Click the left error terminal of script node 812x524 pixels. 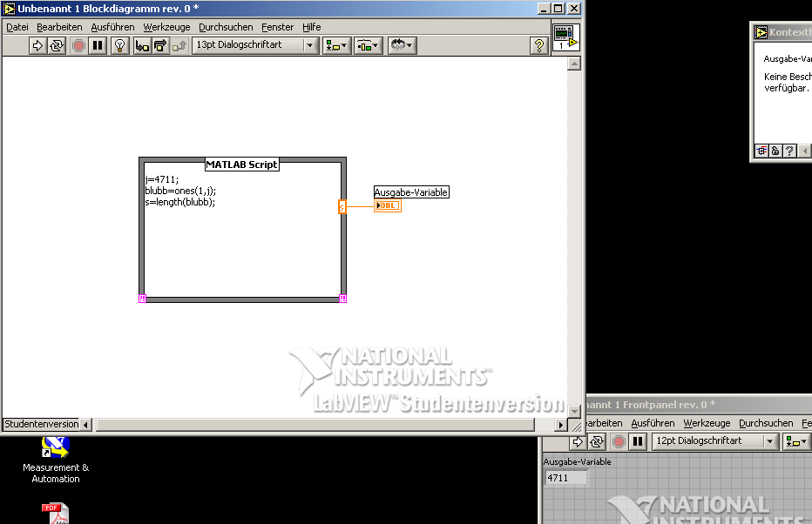pos(142,299)
